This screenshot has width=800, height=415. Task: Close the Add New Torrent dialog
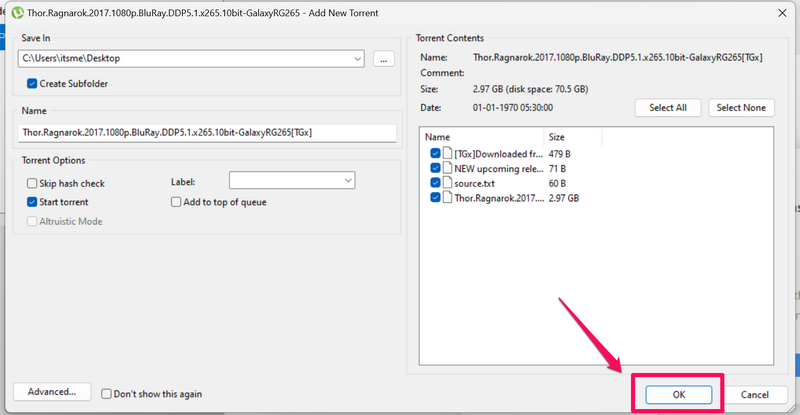[782, 13]
